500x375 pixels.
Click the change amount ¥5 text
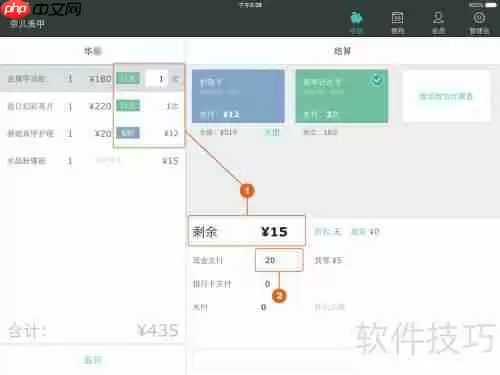[329, 260]
